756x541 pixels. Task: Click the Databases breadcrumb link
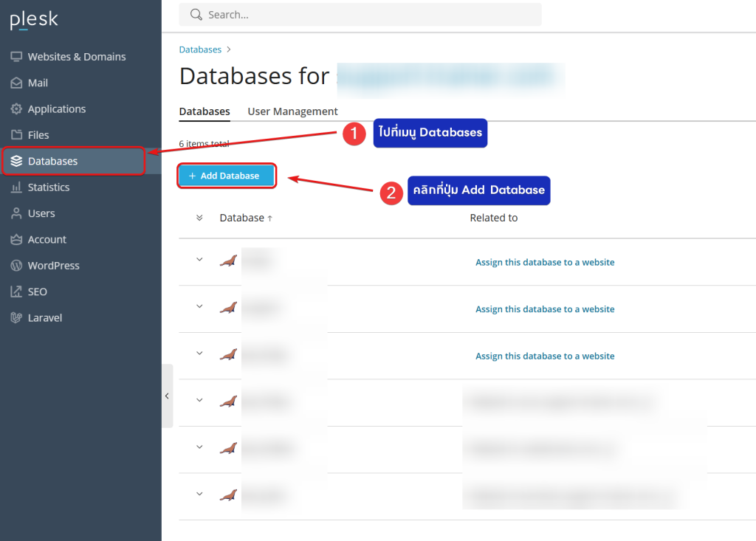(200, 49)
